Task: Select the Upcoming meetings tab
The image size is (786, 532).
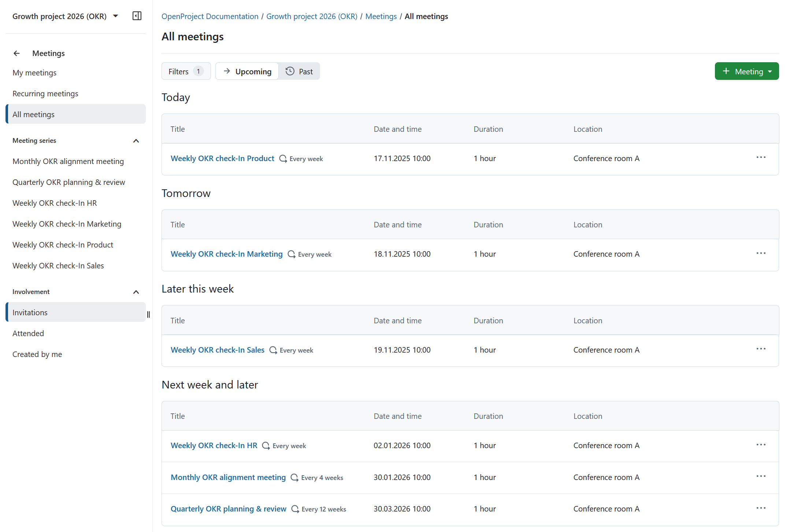Action: (x=247, y=71)
